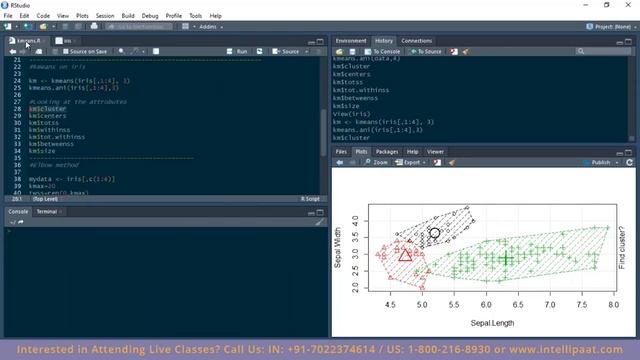
Task: Toggle the Source on Save checkbox
Action: [x=65, y=51]
